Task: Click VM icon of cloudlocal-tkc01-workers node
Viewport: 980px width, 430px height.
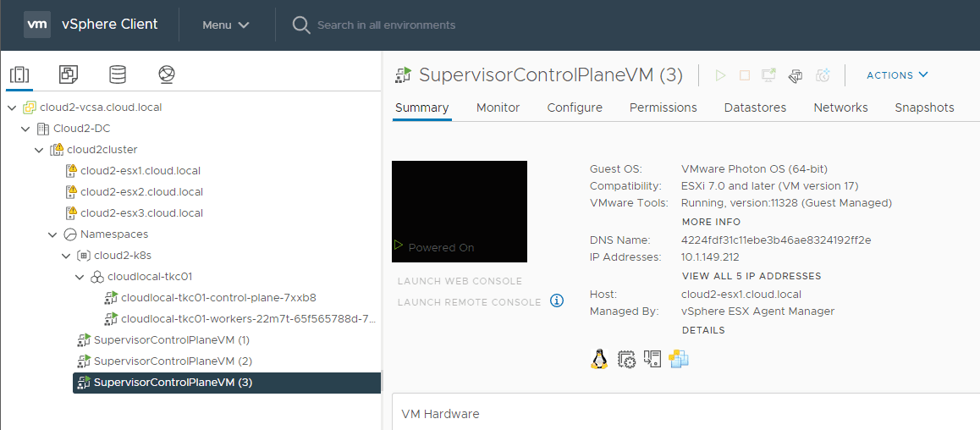Action: pos(111,319)
